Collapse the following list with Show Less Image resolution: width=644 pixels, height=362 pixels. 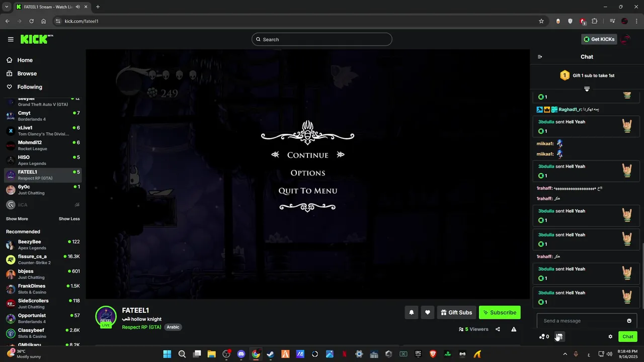(x=69, y=219)
